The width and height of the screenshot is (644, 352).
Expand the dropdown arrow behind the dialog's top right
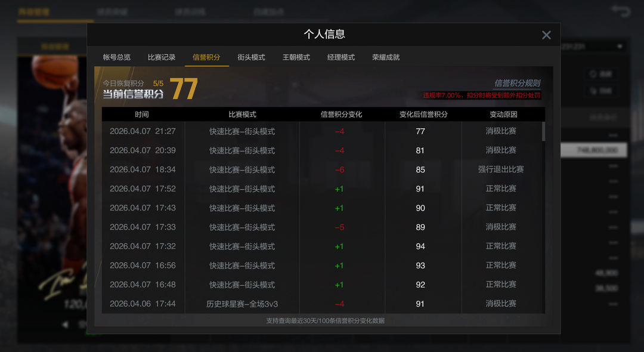coord(620,47)
